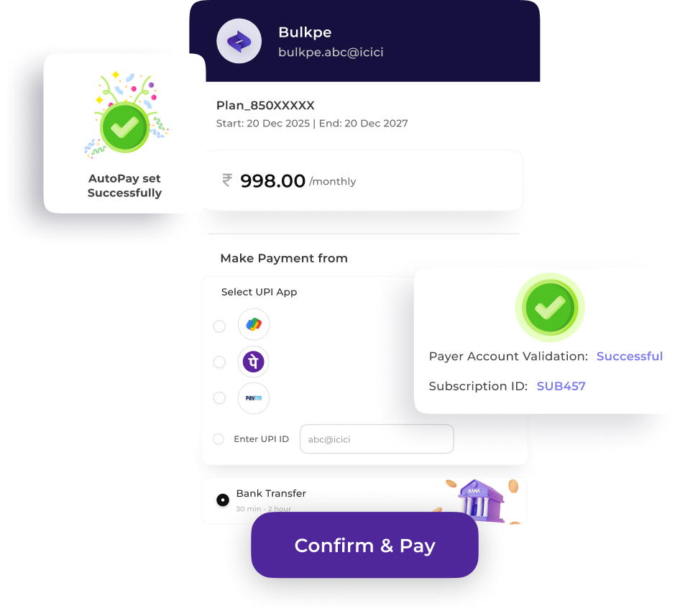Viewport: 680px width, 616px height.
Task: Select the Bank Transfer radio button
Action: 223,500
